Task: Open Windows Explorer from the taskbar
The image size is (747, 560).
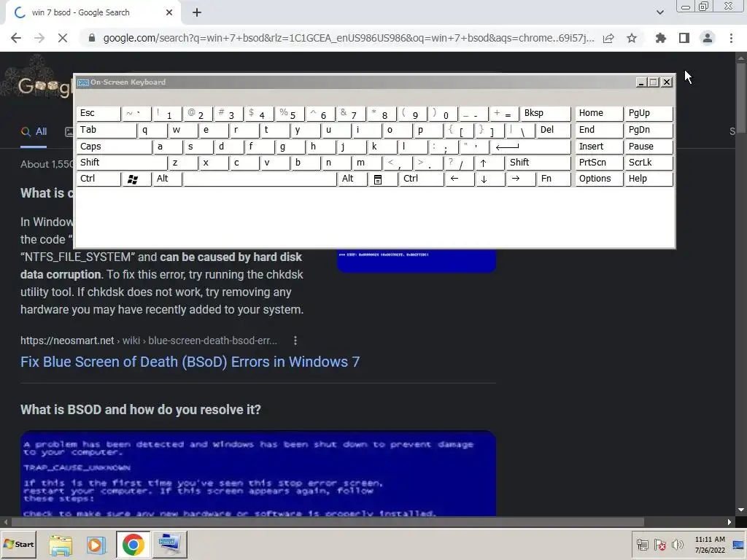Action: pos(61,544)
